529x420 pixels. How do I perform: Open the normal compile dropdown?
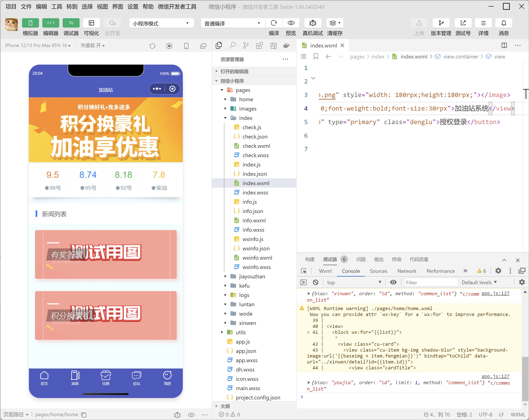[x=233, y=23]
